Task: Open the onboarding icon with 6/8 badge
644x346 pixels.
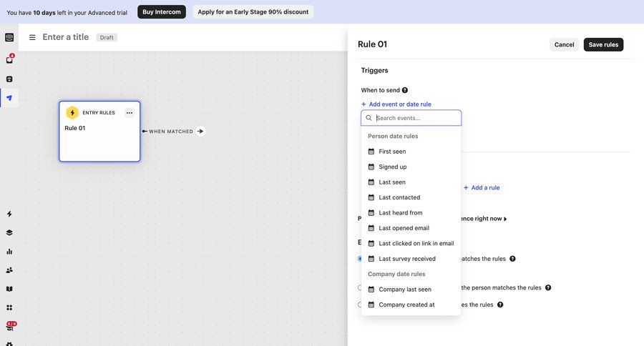Action: (10, 326)
